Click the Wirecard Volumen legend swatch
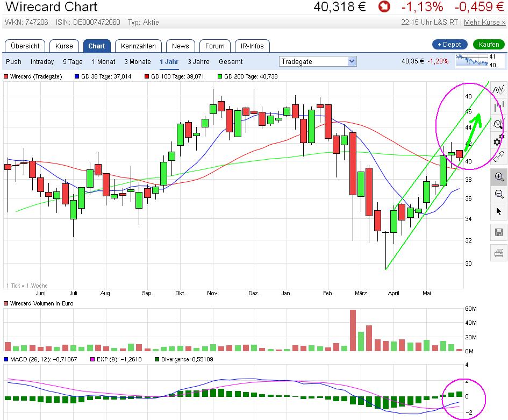The width and height of the screenshot is (508, 420). point(6,304)
